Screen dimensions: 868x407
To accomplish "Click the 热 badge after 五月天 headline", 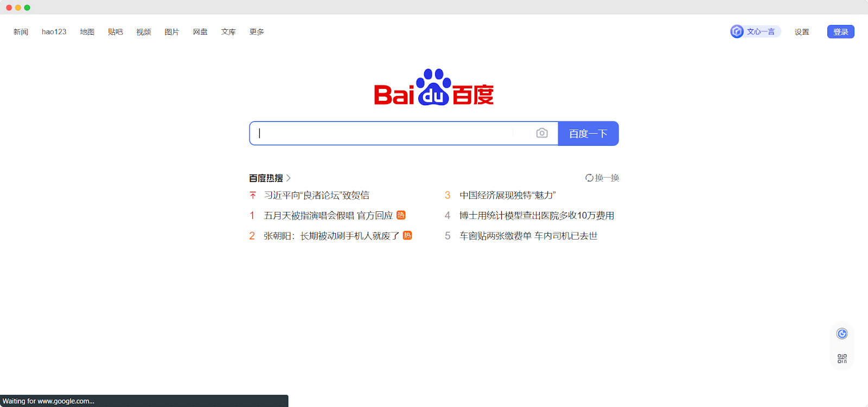I will click(x=401, y=215).
